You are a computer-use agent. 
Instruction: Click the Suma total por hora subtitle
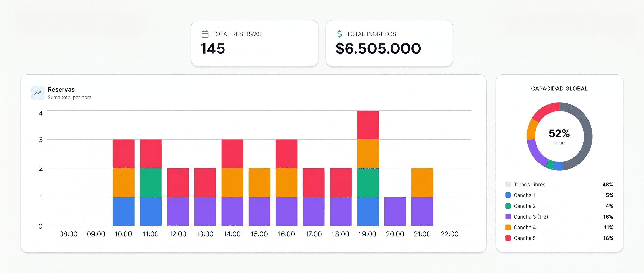(70, 97)
